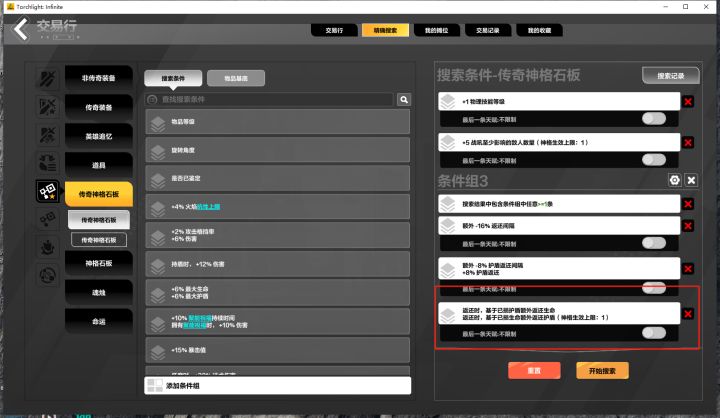Click the layers icon of the 旋转角度 row
Viewport: 720px width, 418px height.
[x=158, y=152]
